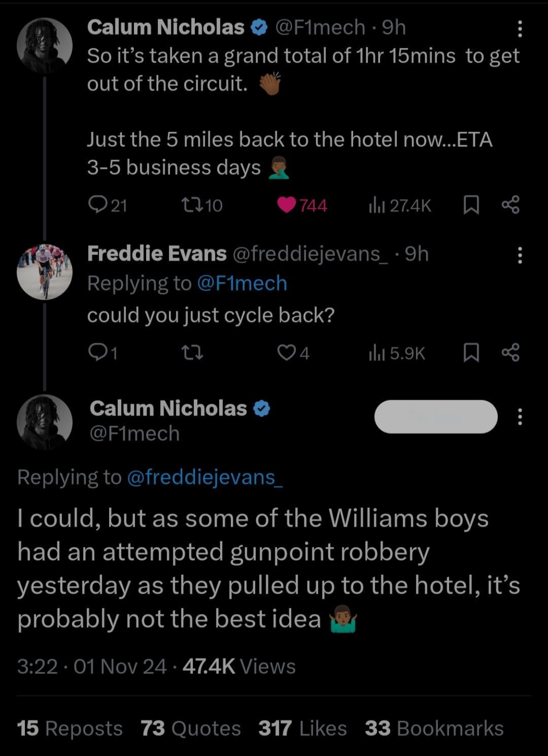Image resolution: width=548 pixels, height=756 pixels.
Task: Open the @freddiejevans_ mention in main tweet
Action: point(205,477)
